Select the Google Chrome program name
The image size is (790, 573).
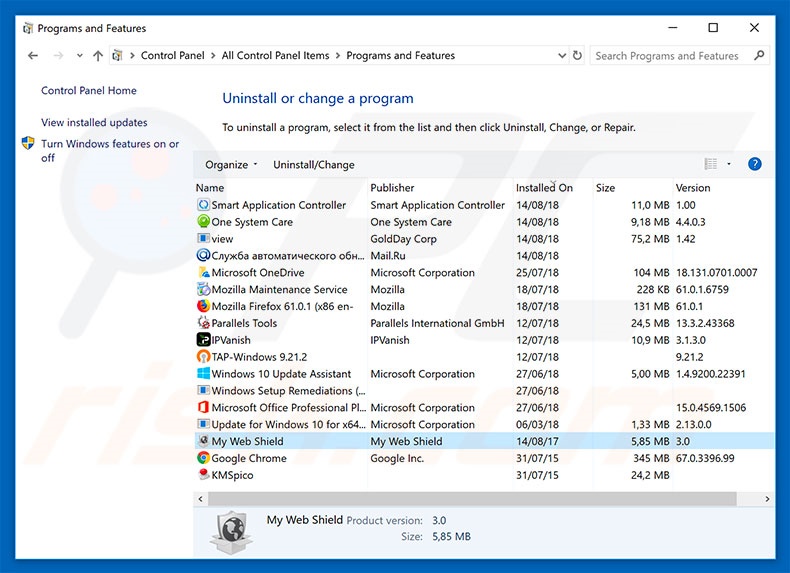coord(249,458)
